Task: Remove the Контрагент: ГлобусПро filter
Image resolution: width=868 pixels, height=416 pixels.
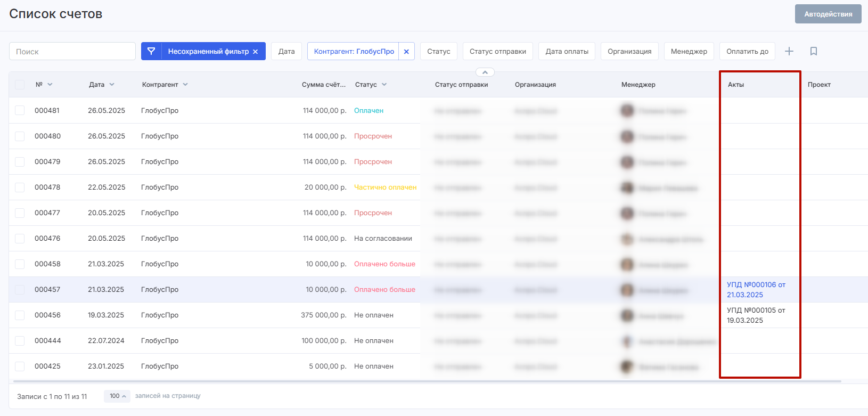Action: click(x=406, y=52)
